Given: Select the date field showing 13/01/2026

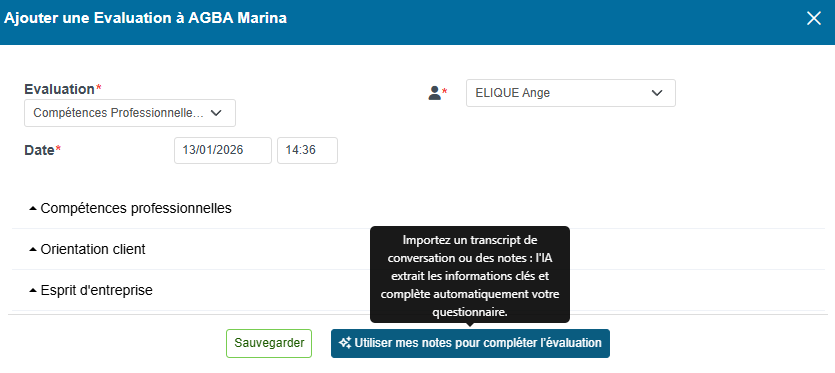Looking at the screenshot, I should click(223, 150).
